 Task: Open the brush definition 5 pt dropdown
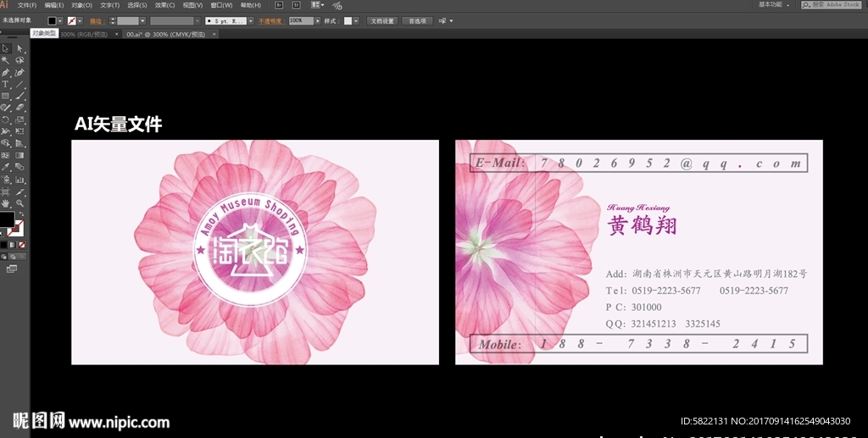(x=250, y=21)
